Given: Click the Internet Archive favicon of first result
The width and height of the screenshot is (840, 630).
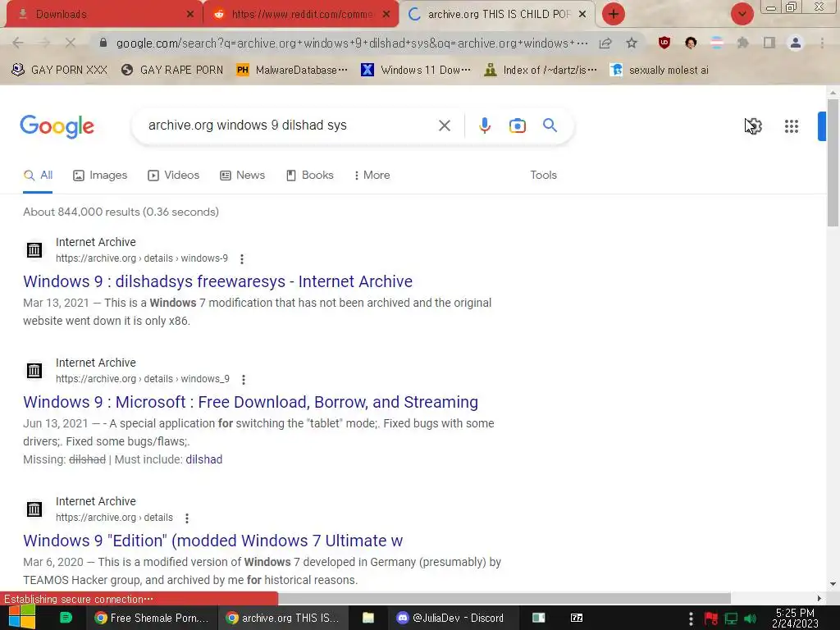Looking at the screenshot, I should coord(34,249).
